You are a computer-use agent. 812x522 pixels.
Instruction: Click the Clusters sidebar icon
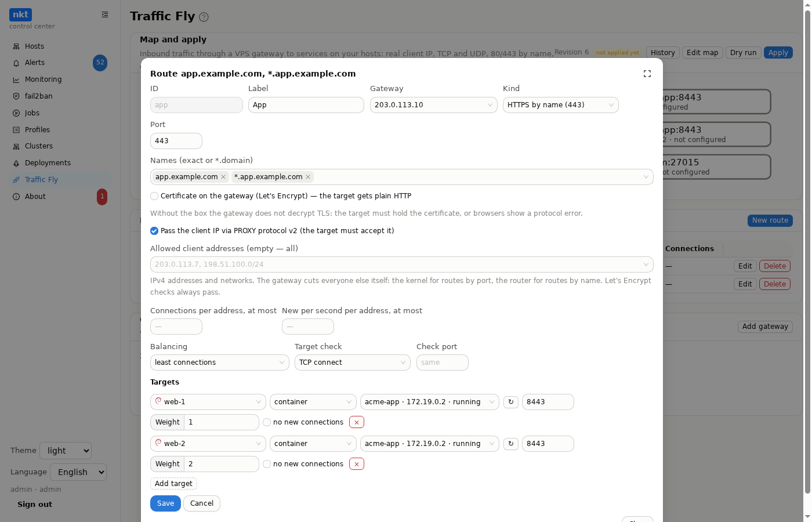tap(16, 146)
